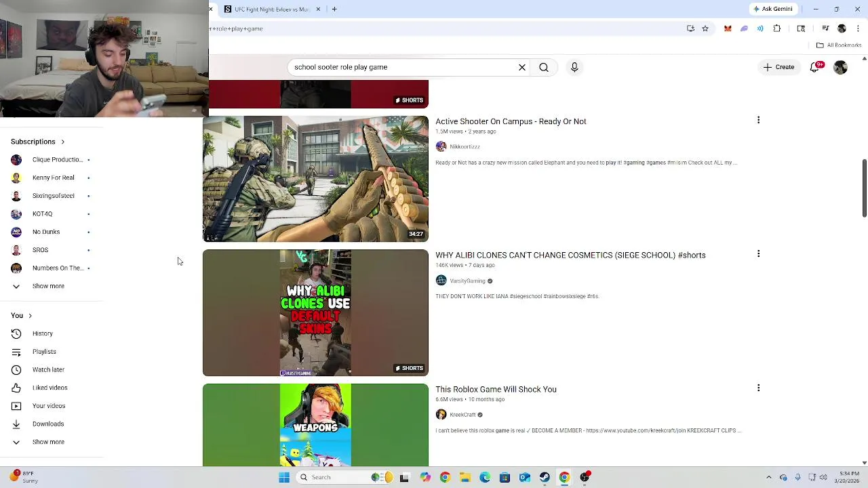The width and height of the screenshot is (868, 488).
Task: Open the Roblox WEAPONS video thumbnail
Action: click(315, 425)
